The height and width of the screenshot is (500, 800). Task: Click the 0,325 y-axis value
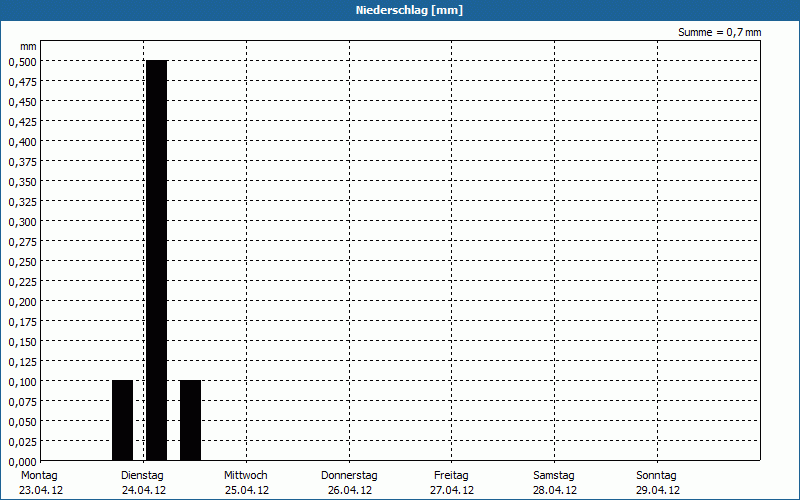pyautogui.click(x=22, y=202)
